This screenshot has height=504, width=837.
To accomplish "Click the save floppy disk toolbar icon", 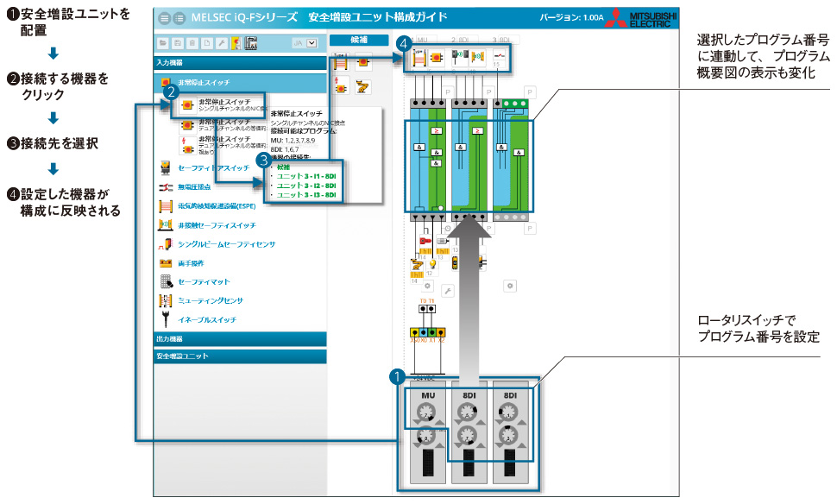I will pyautogui.click(x=177, y=42).
